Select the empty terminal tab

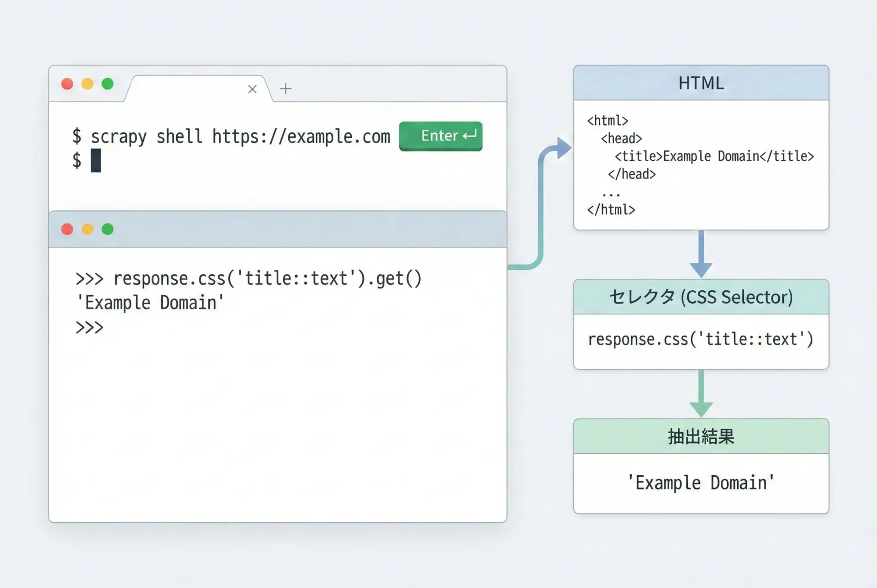pyautogui.click(x=192, y=89)
